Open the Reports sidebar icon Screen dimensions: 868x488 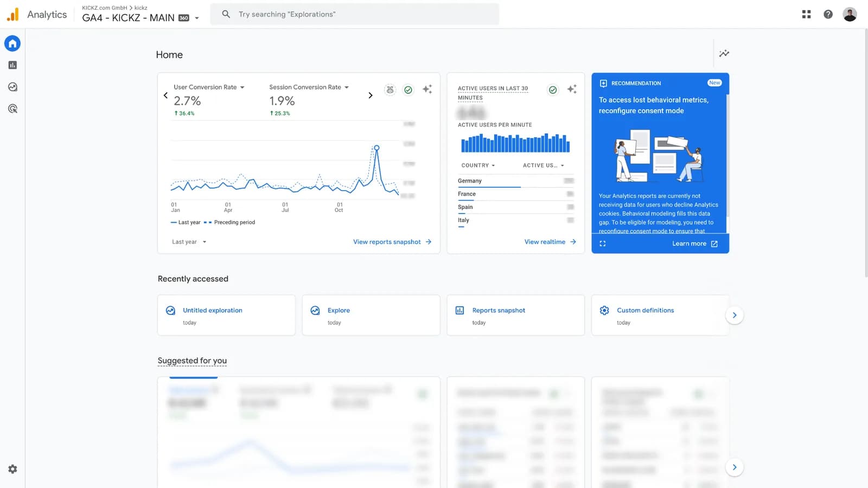tap(12, 65)
